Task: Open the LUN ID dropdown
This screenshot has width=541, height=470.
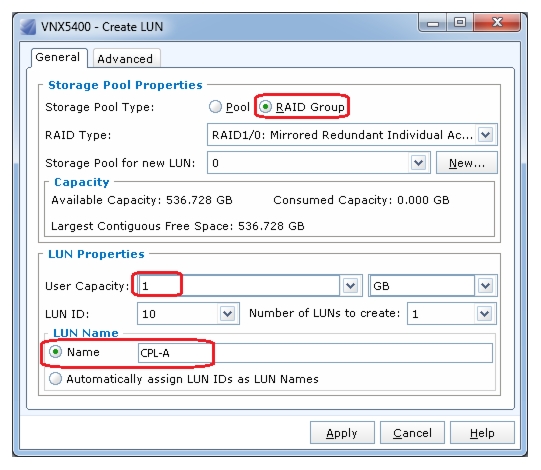Action: click(227, 314)
